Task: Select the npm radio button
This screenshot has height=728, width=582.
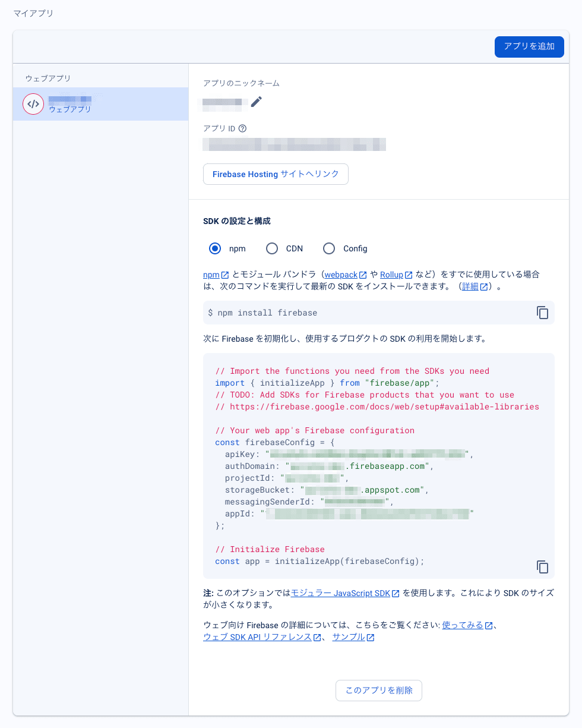Action: [x=215, y=248]
